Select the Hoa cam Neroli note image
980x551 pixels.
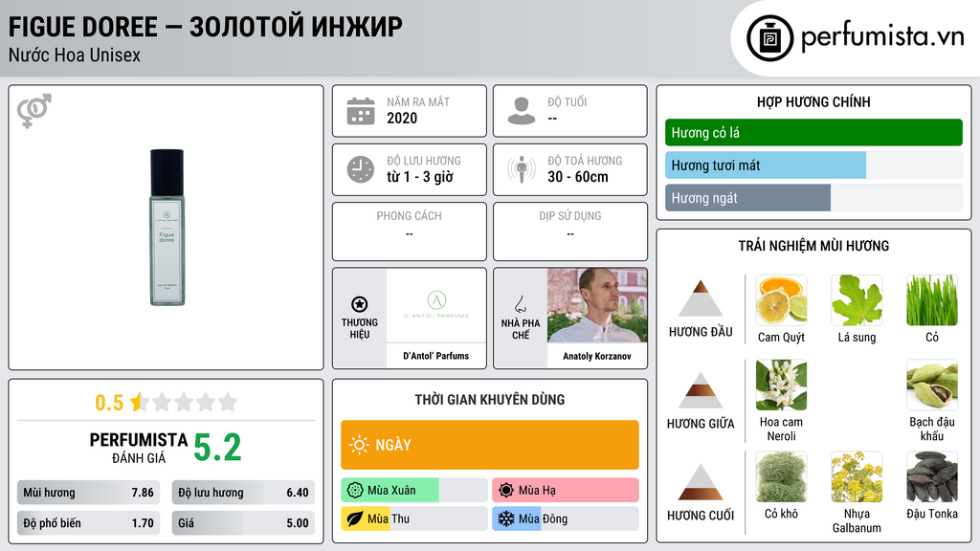pyautogui.click(x=781, y=386)
